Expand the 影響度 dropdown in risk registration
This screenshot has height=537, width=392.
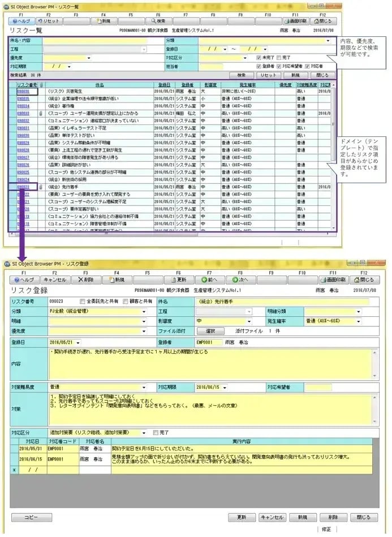[x=249, y=321]
